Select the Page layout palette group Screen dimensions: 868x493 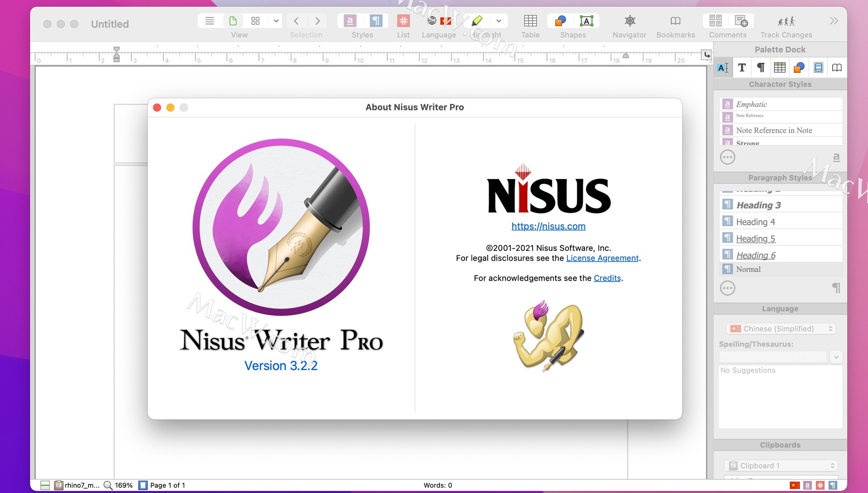click(818, 68)
